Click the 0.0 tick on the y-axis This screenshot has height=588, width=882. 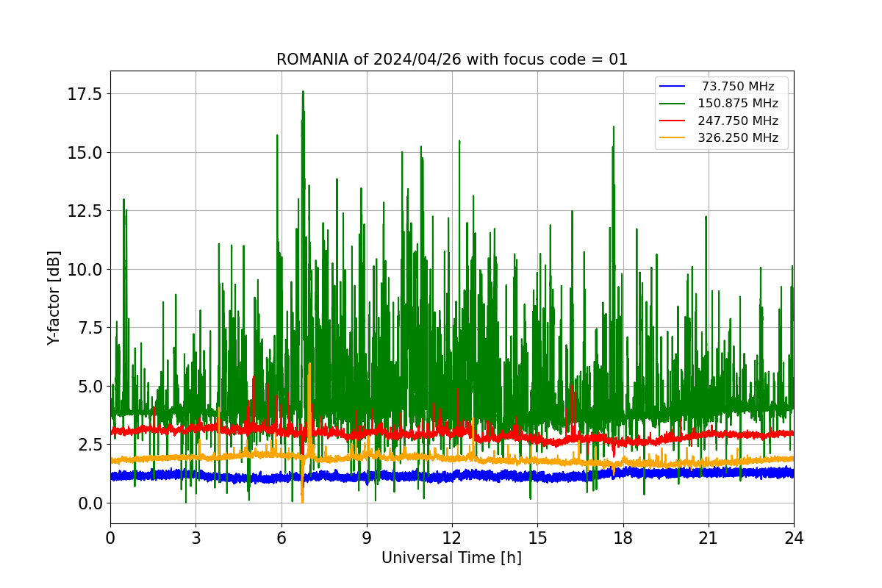point(89,503)
